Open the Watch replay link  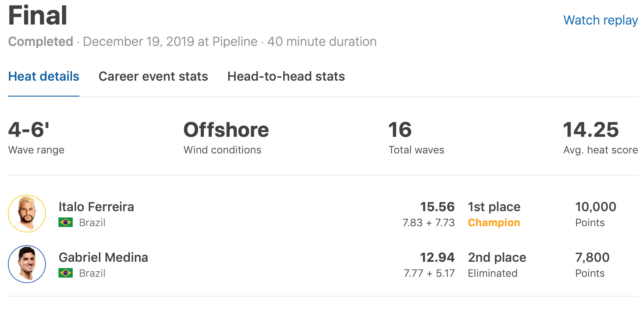point(600,20)
